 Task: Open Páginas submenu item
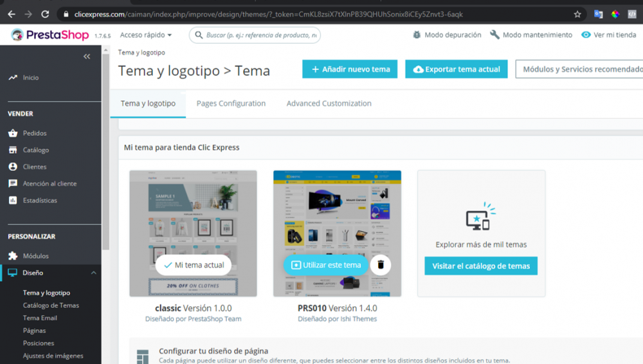click(35, 331)
